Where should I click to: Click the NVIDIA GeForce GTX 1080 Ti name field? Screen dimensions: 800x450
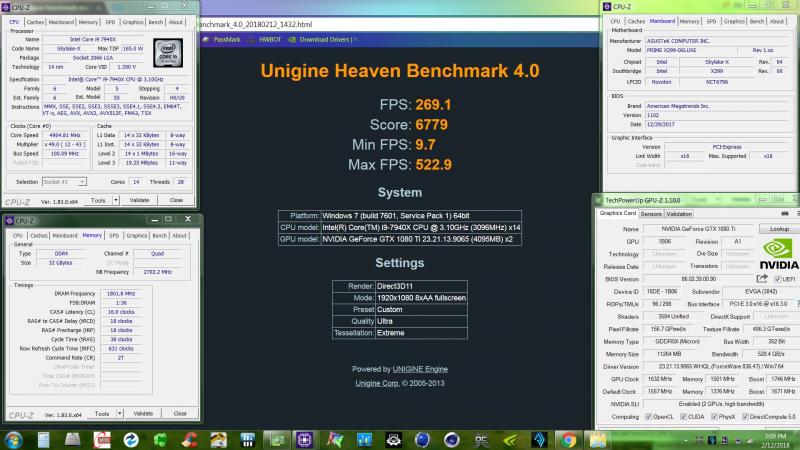698,229
